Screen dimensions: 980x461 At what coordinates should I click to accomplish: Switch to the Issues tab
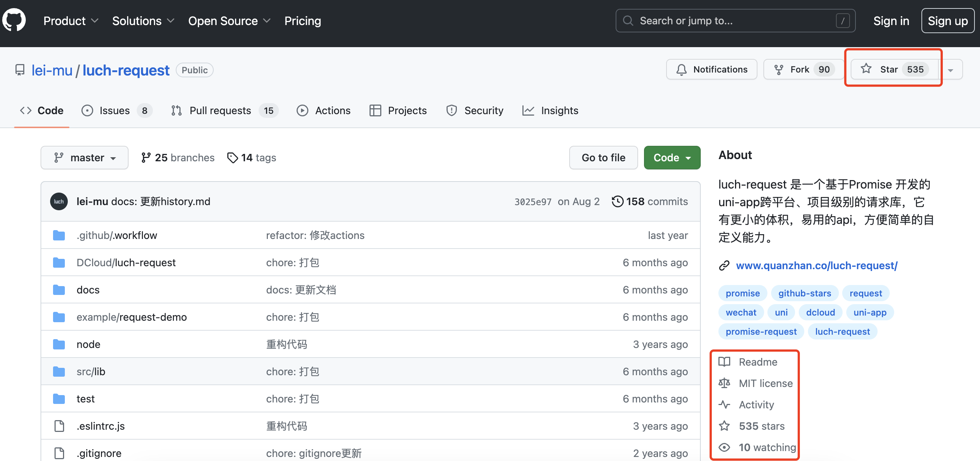[x=116, y=110]
